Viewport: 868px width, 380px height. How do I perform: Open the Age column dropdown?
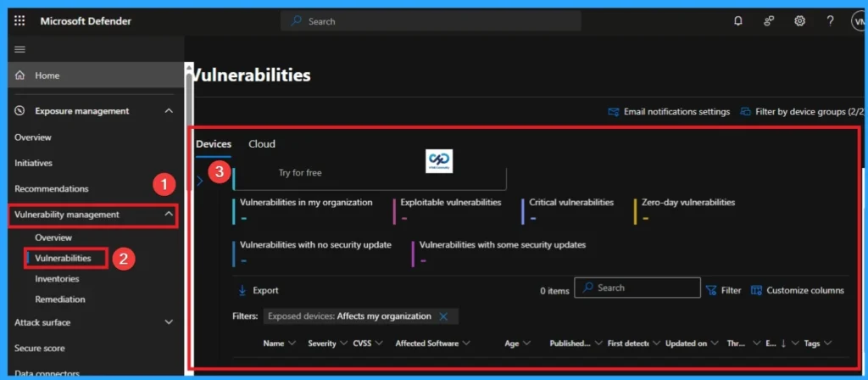tap(526, 344)
